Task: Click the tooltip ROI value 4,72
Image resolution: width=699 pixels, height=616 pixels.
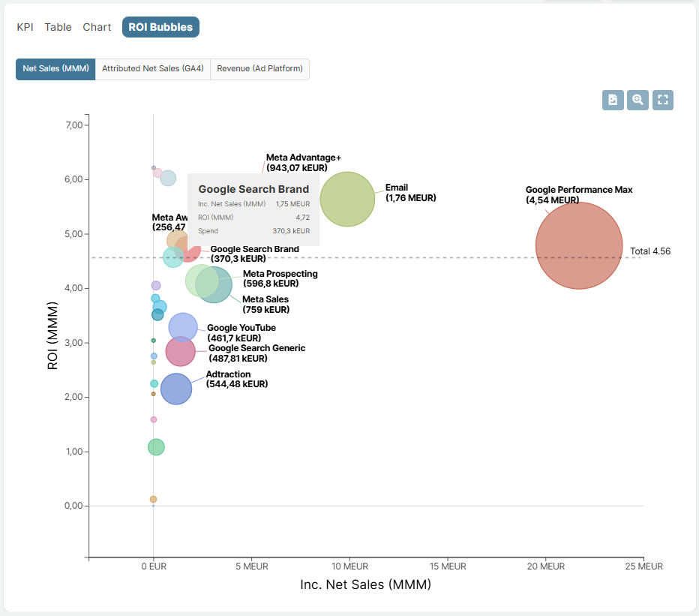Action: click(303, 218)
